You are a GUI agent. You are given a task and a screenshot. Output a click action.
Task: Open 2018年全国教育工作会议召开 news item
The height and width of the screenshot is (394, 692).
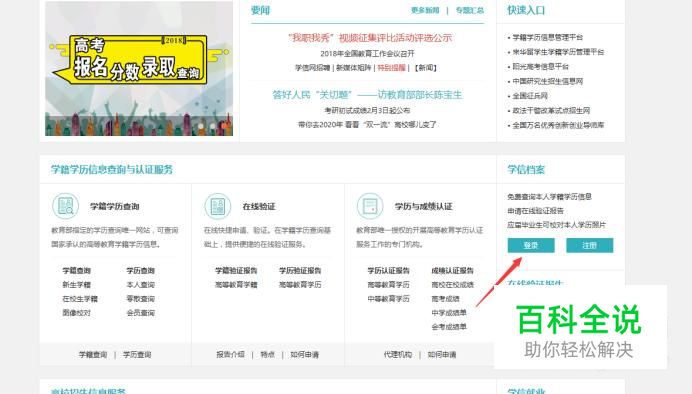pyautogui.click(x=367, y=53)
